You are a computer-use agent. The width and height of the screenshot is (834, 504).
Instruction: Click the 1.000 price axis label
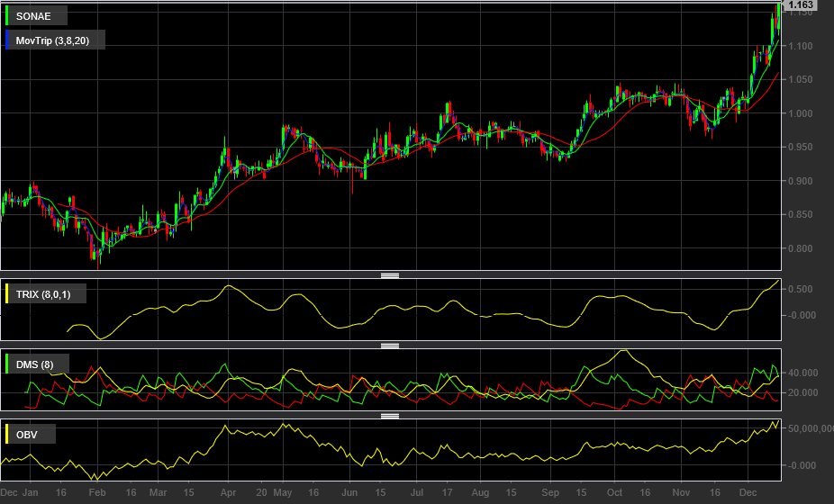point(801,113)
